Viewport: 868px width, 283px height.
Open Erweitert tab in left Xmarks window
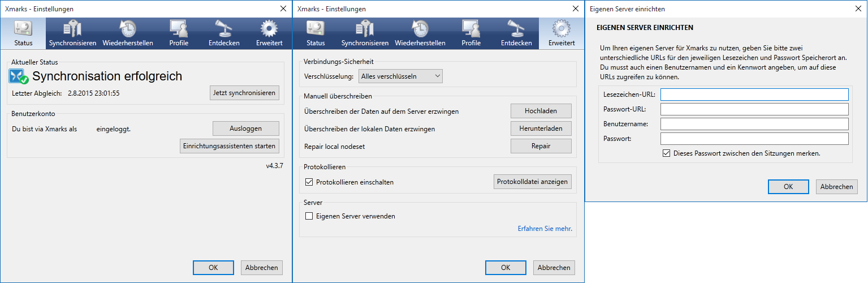[x=269, y=33]
